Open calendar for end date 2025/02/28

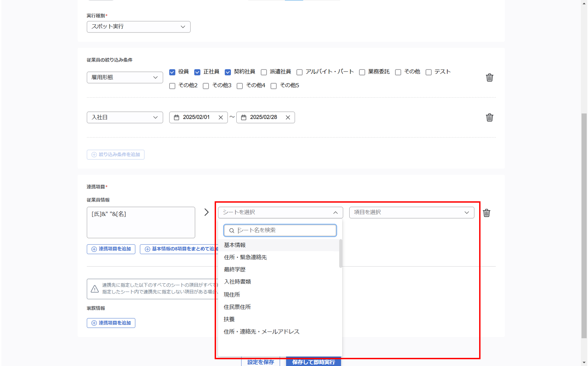(x=243, y=117)
